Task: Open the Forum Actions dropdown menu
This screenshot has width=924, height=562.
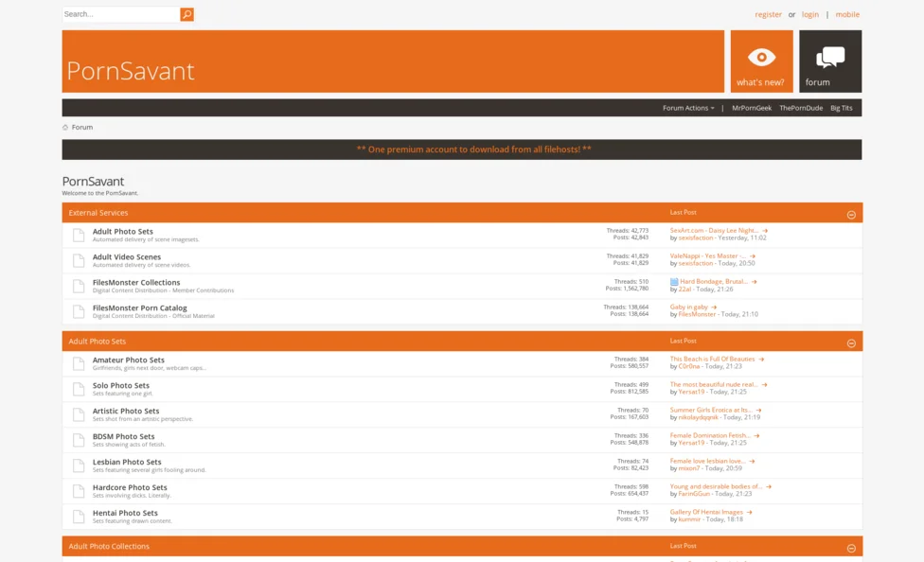Action: (x=687, y=108)
